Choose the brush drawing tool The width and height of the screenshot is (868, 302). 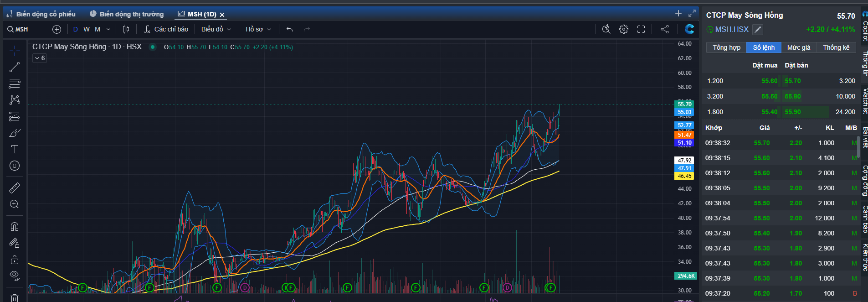(x=15, y=133)
